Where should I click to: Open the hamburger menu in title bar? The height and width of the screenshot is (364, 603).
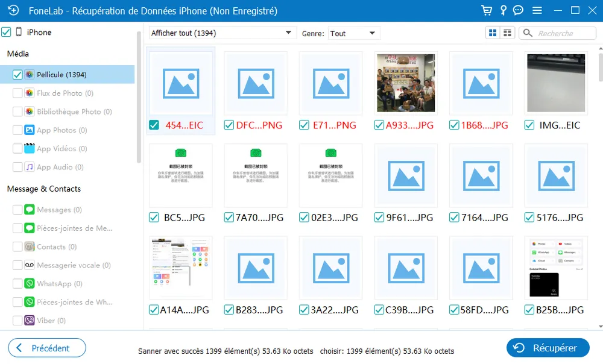click(x=537, y=10)
